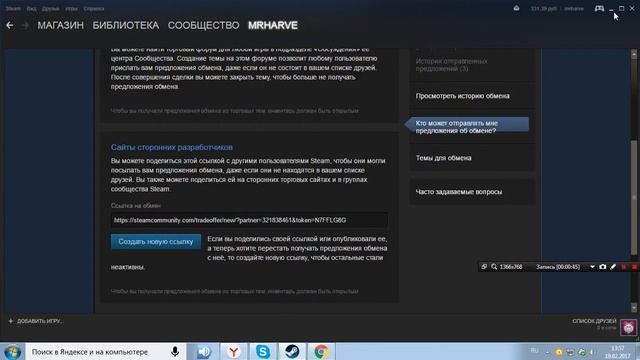Click the scrollbar up arrow
Screen dimensions: 640x360
[633, 54]
